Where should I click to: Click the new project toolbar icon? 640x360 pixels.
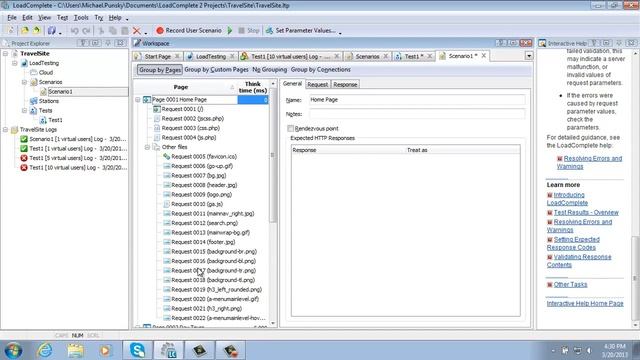(11, 31)
